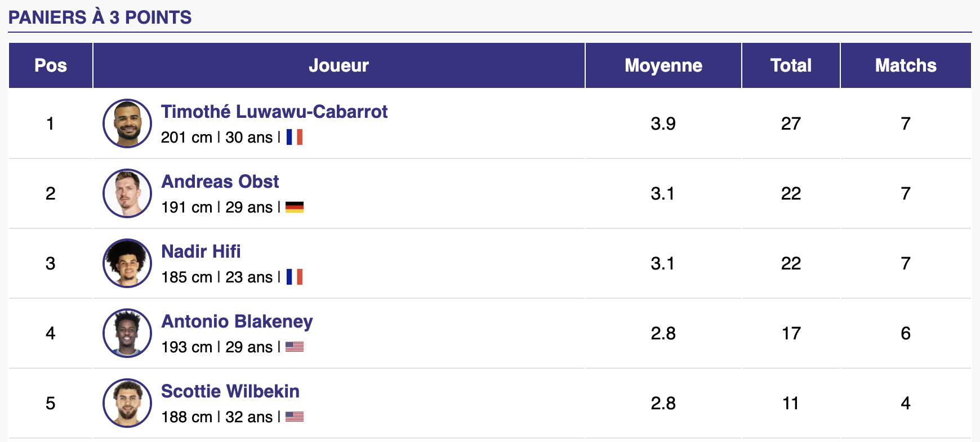Click the Matchs column header

906,65
